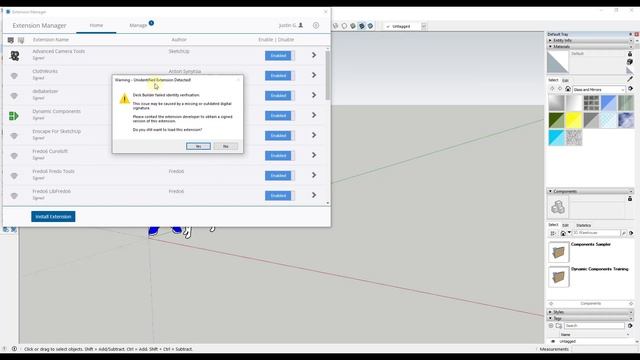The height and width of the screenshot is (360, 640).
Task: Click the set default material icon
Action: tap(630, 71)
